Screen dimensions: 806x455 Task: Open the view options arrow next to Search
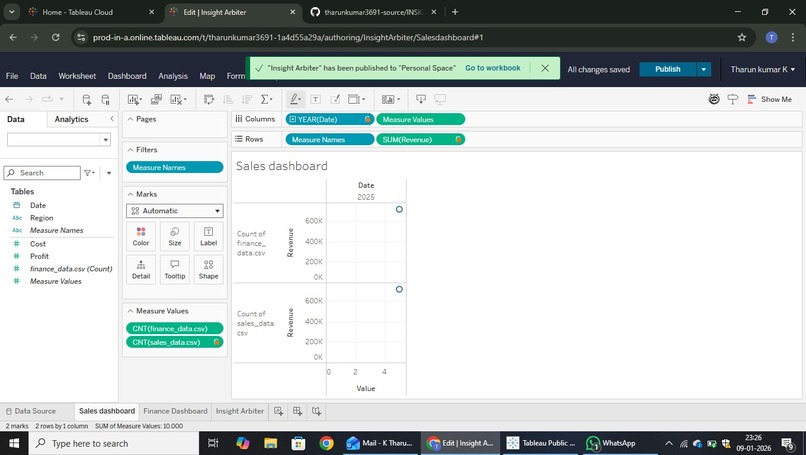pos(109,173)
